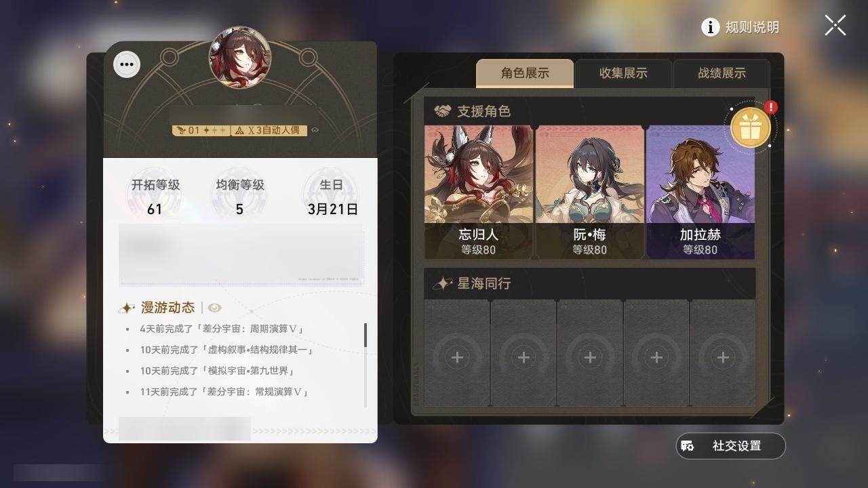Switch to the 战绩展示 tab
This screenshot has height=488, width=868.
[x=722, y=73]
